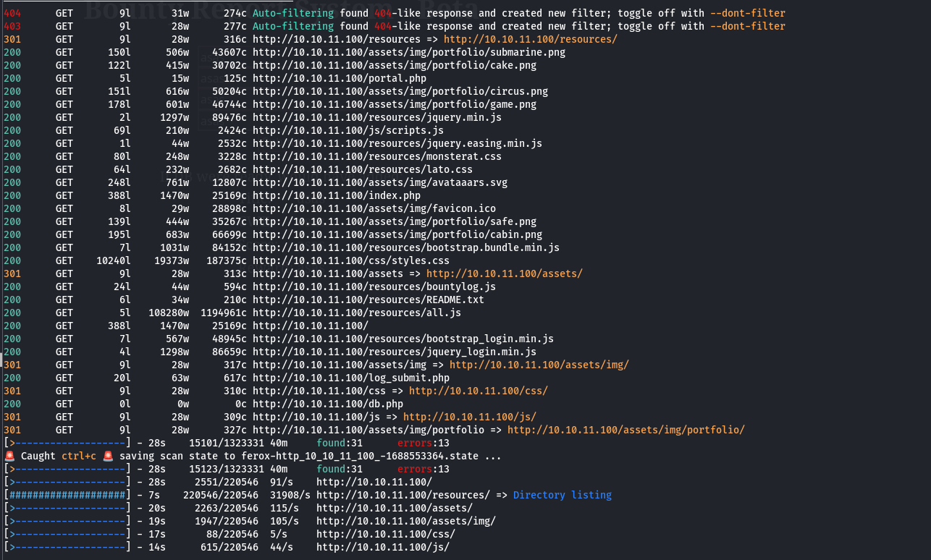Click the orange /resources/ redirect target

[531, 39]
